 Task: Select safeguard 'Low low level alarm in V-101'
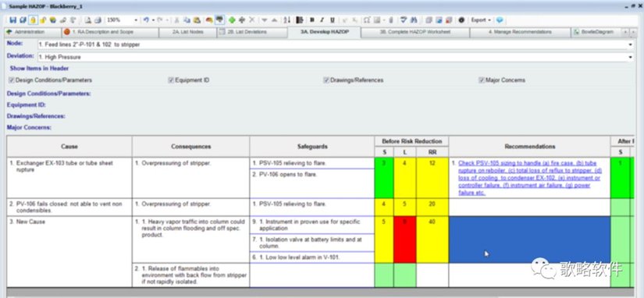pyautogui.click(x=311, y=257)
